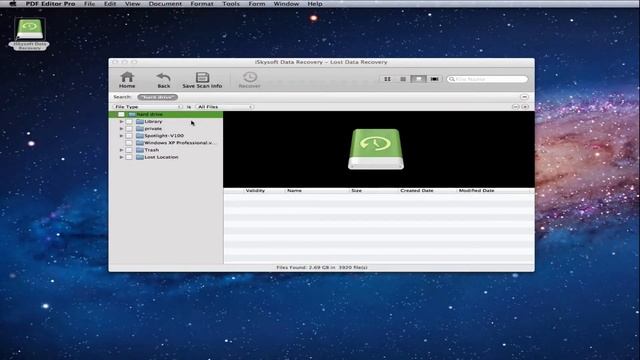Screen dimensions: 640x360
Task: Expand the Lost Location tree
Action: 121,157
